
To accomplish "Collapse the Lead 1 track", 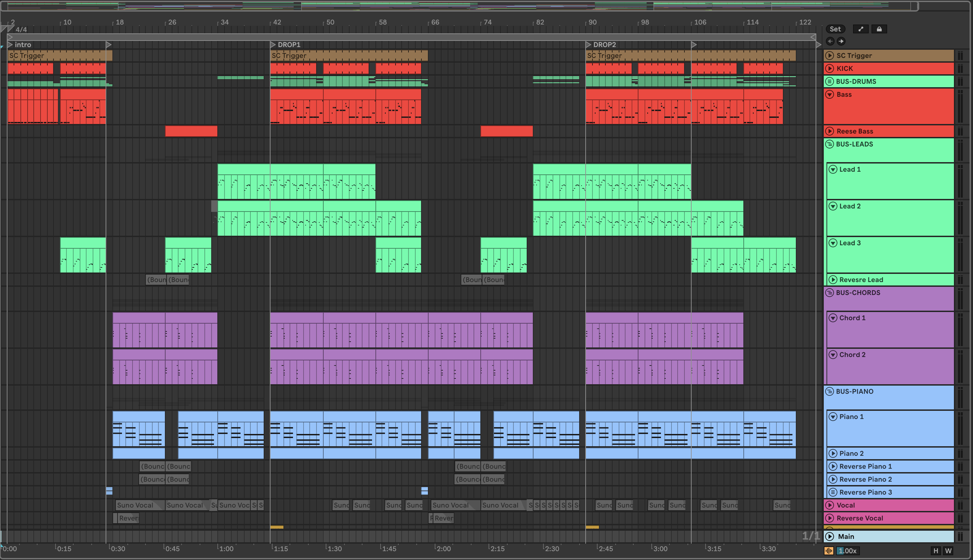I will click(x=833, y=170).
